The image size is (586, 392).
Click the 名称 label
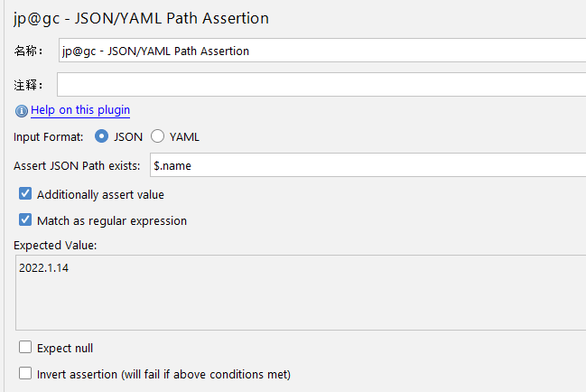coord(28,51)
